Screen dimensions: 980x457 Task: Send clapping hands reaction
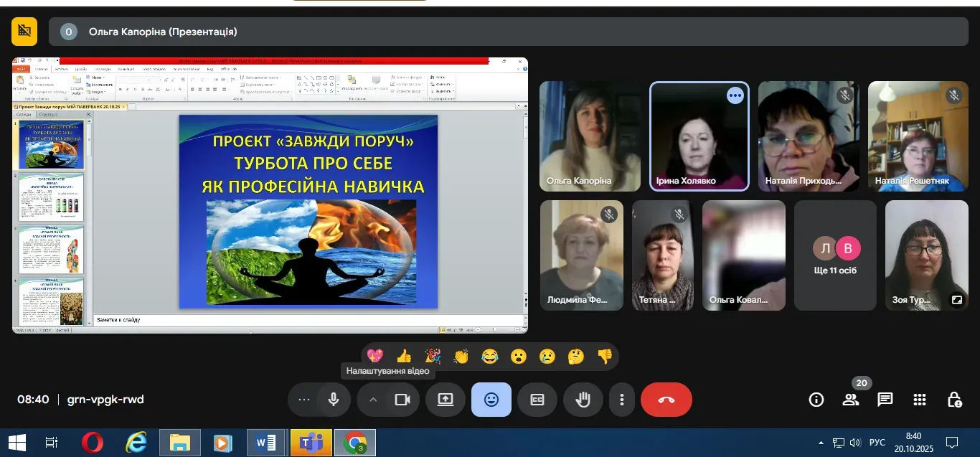click(461, 356)
